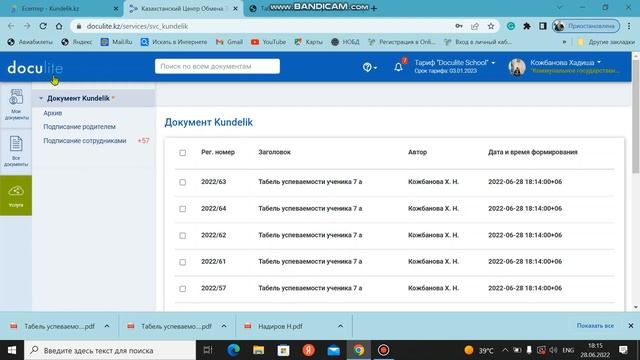
Task: Open the Кожбанова Хадиша user dropdown
Action: 566,62
